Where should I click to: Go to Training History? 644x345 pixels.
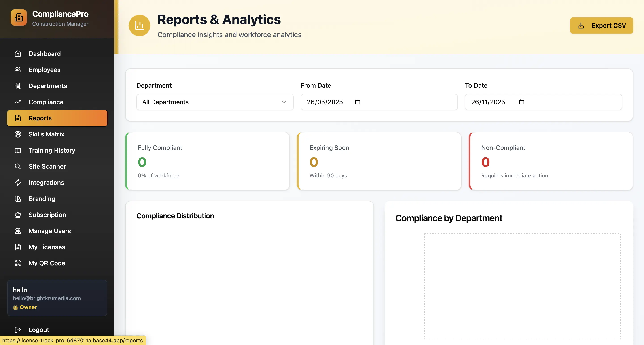click(x=52, y=150)
